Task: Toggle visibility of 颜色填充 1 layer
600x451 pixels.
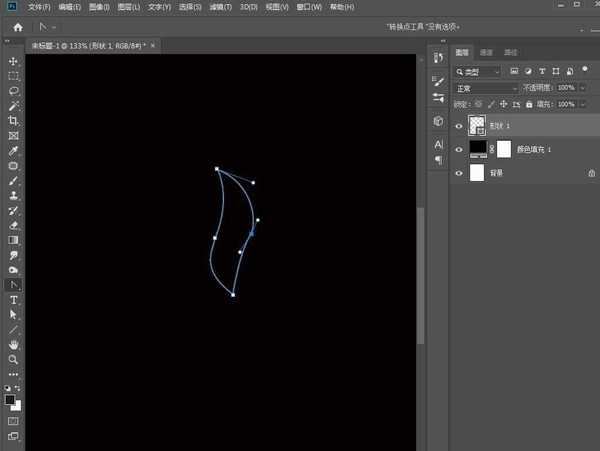Action: tap(459, 149)
